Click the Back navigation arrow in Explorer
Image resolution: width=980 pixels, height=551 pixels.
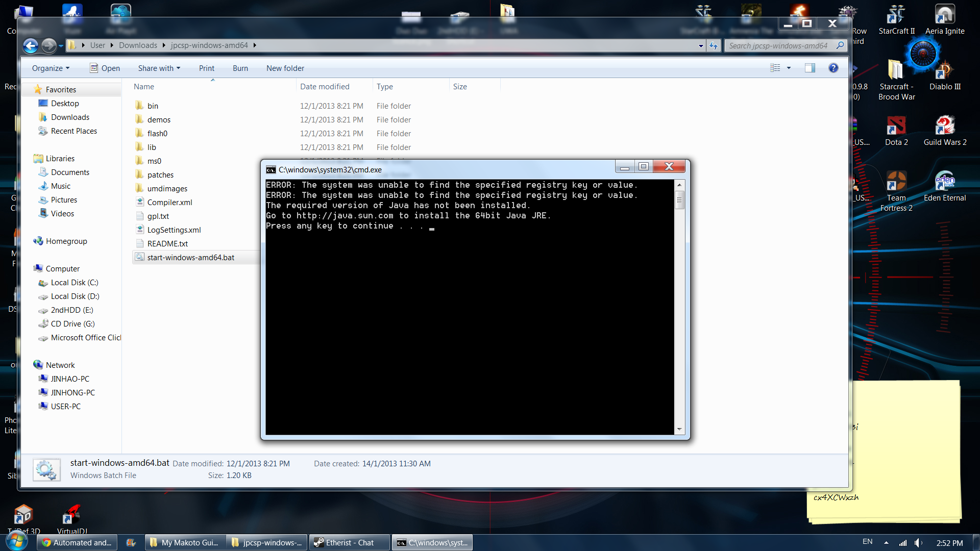point(31,46)
